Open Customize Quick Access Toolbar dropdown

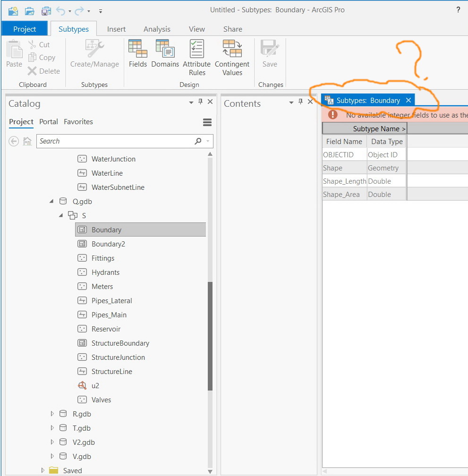tap(101, 11)
